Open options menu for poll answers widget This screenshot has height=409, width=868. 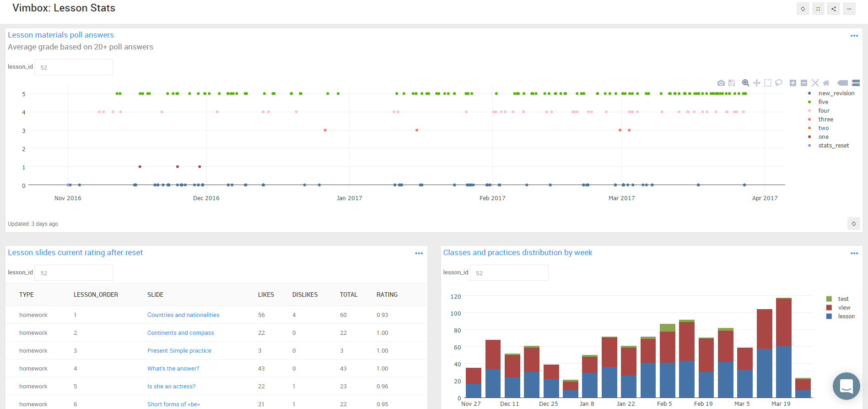coord(854,36)
